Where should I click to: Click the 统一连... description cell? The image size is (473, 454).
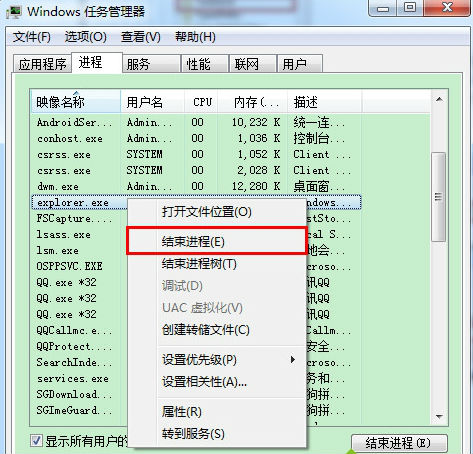click(x=319, y=122)
